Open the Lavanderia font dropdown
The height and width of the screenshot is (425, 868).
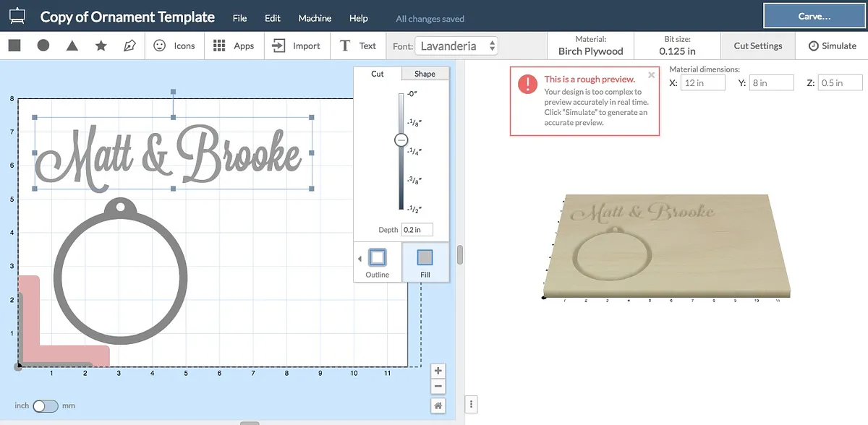pos(457,46)
